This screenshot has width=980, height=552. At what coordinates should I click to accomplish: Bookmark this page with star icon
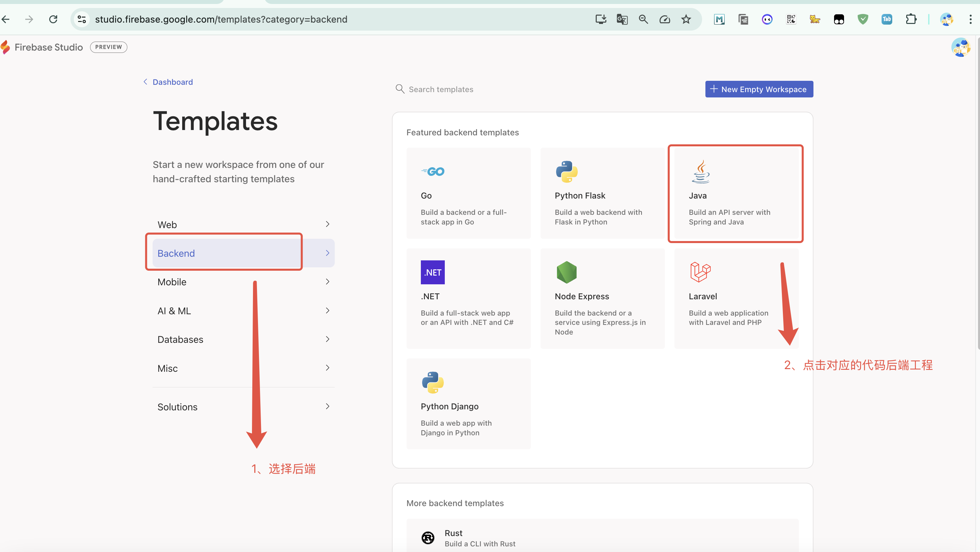click(686, 19)
